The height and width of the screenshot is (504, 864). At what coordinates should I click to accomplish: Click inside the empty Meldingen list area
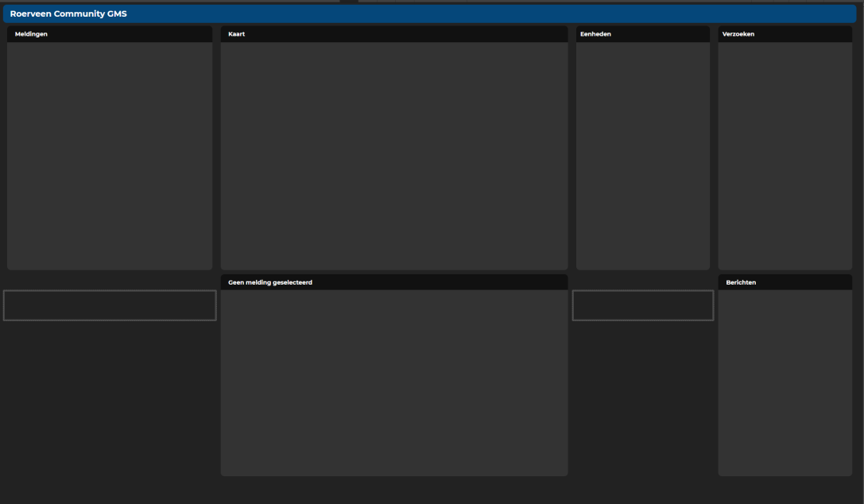pyautogui.click(x=110, y=155)
